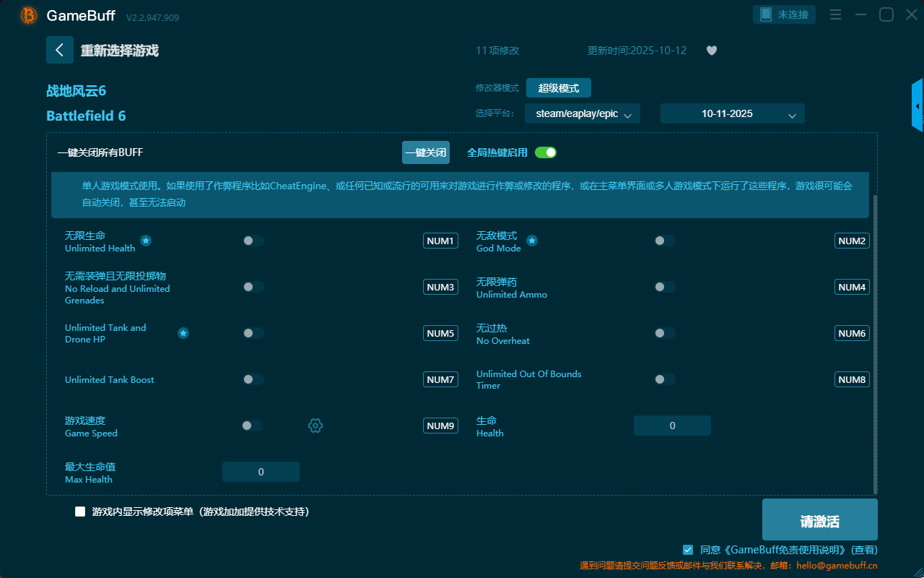924x578 pixels.
Task: Click the star icon beside God Mode
Action: click(532, 241)
